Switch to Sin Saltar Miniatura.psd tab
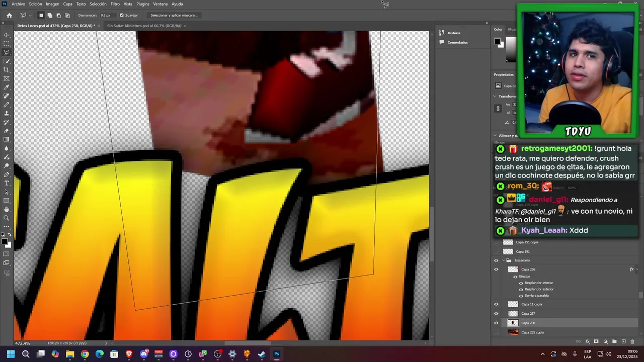 (x=144, y=26)
